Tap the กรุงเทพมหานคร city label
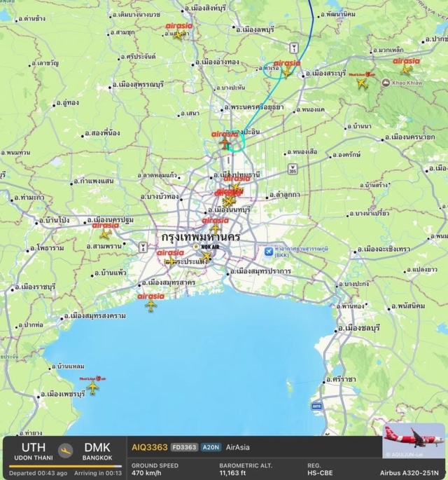Screen dimensions: 448x480 tap(201, 237)
